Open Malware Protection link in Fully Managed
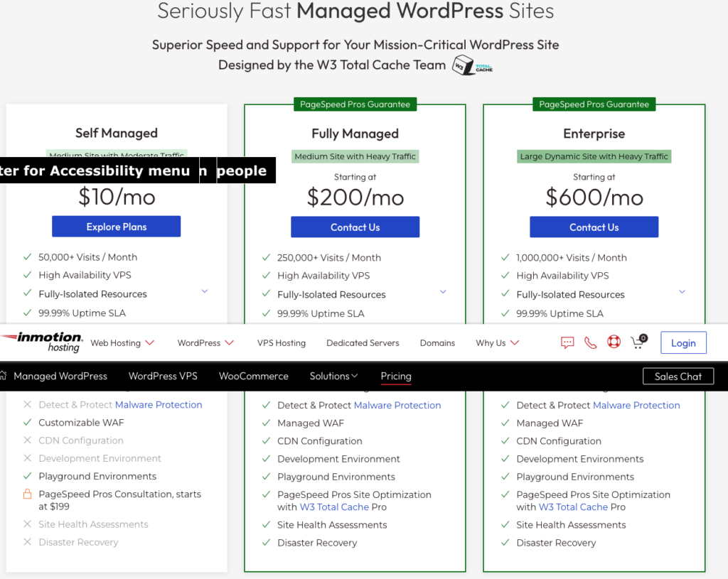 [397, 405]
